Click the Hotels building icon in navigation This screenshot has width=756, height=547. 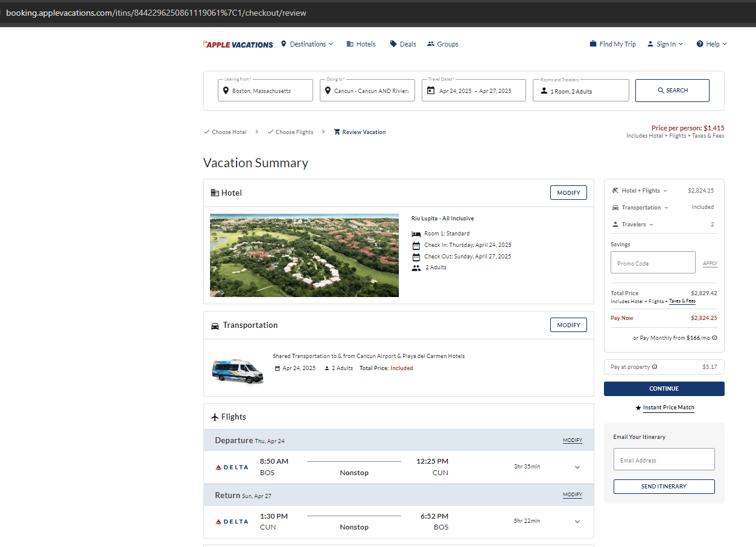point(350,44)
